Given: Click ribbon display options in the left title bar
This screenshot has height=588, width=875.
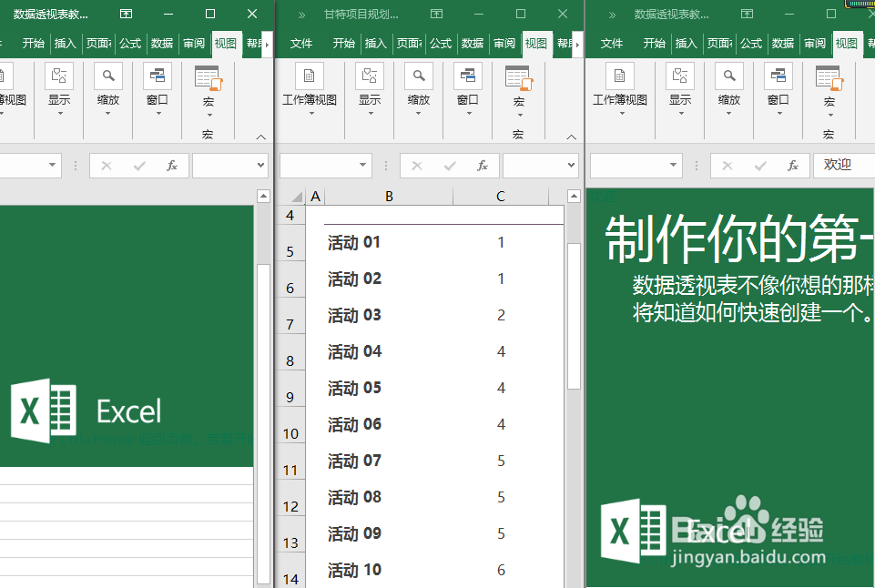Looking at the screenshot, I should (x=127, y=14).
